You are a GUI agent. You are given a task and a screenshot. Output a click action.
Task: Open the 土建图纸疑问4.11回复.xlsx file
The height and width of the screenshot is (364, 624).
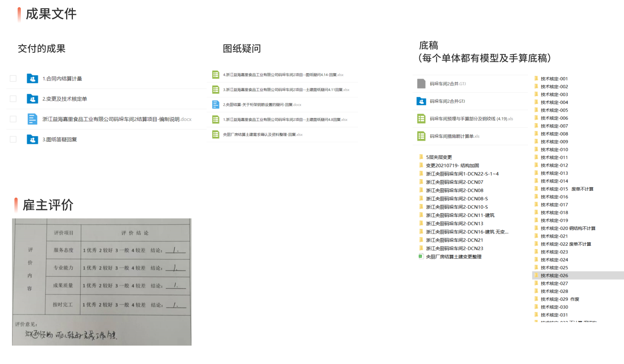[x=286, y=90]
